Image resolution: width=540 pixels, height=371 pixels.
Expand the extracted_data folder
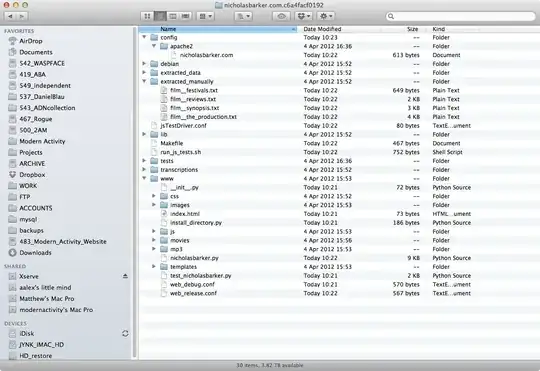[x=144, y=72]
